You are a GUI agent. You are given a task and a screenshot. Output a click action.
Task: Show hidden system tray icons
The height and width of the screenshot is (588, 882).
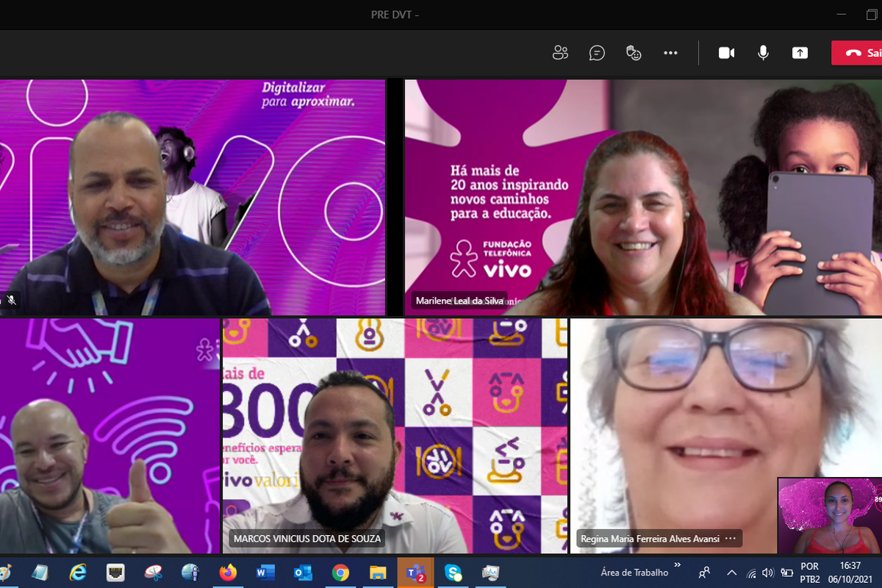[731, 573]
